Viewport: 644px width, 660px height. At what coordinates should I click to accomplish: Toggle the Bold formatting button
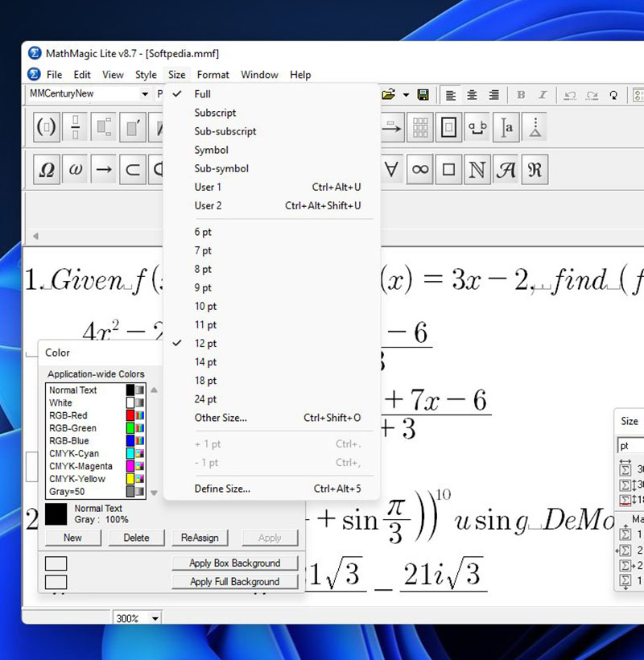click(521, 95)
